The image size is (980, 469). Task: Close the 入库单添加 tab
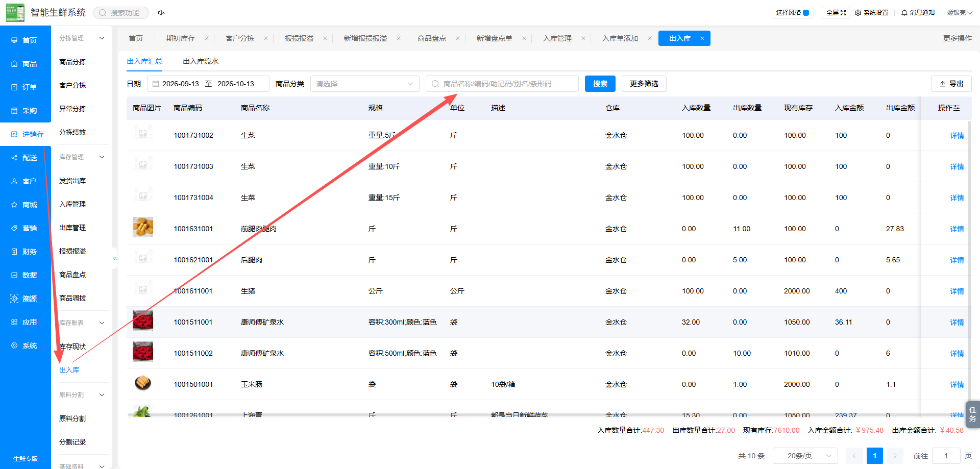649,38
